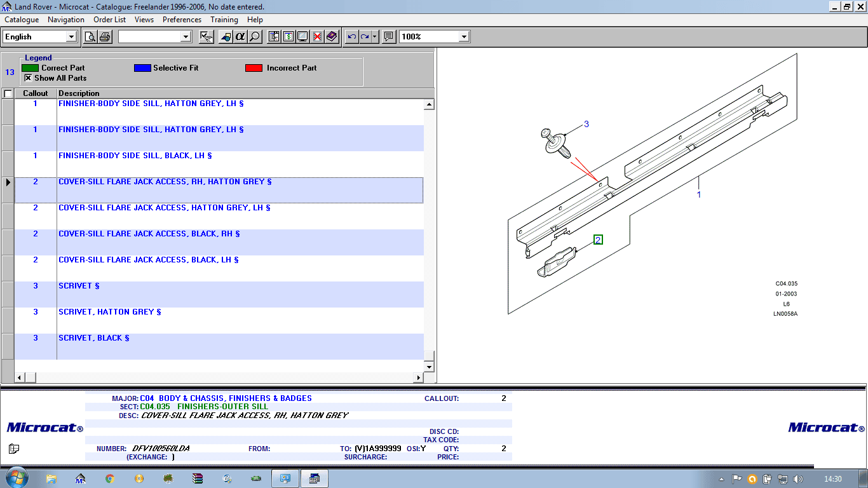Click the blue Selective Fit swatch

[x=142, y=68]
